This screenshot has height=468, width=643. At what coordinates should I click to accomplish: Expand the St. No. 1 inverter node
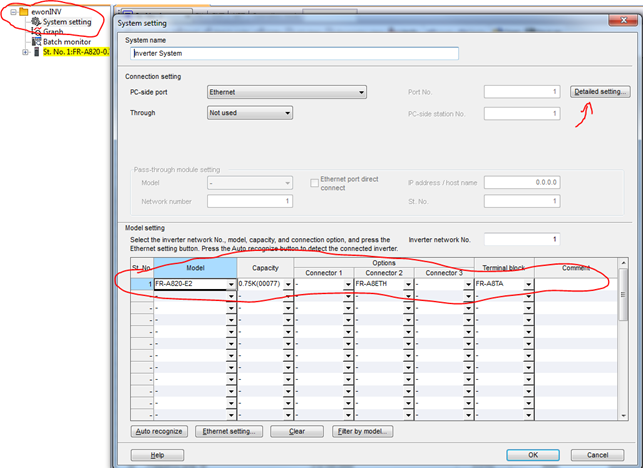25,52
